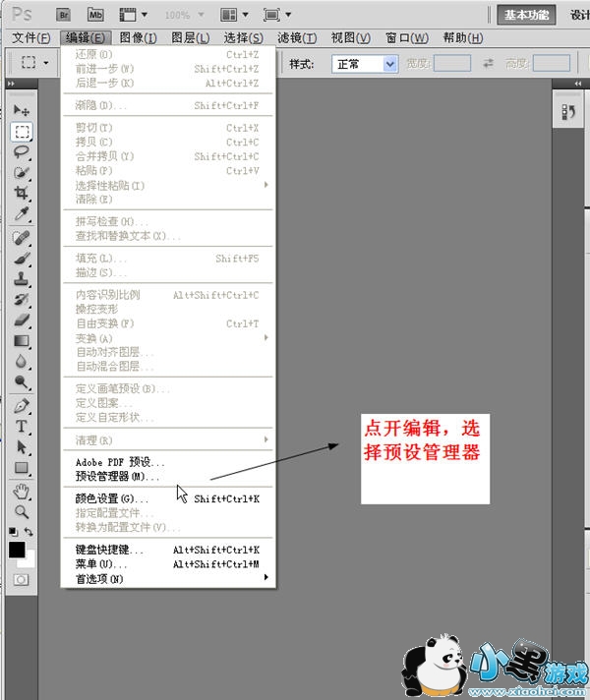This screenshot has height=700, width=590.
Task: Select the Quick Selection tool
Action: click(21, 172)
